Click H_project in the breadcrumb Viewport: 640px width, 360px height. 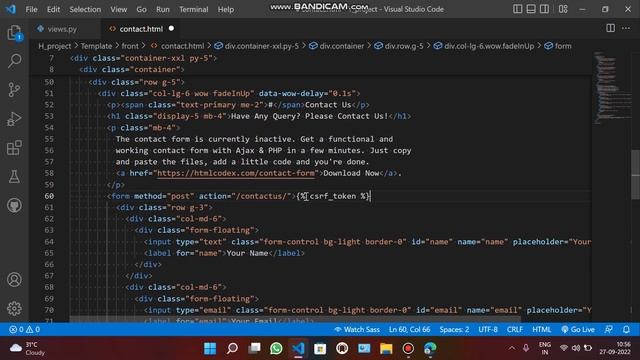click(x=55, y=46)
